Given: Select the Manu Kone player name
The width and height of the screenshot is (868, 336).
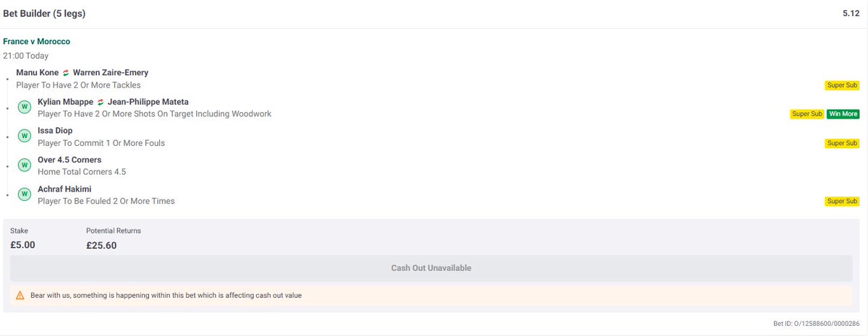Looking at the screenshot, I should [x=37, y=73].
